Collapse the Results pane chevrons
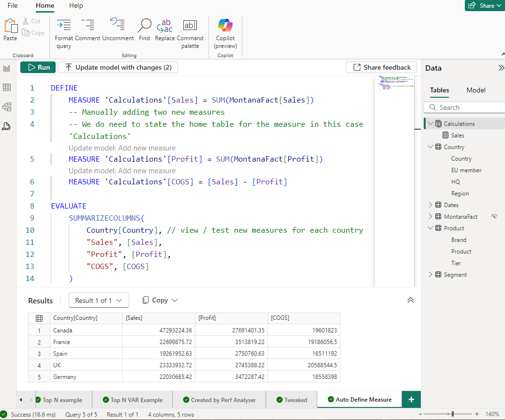This screenshot has width=505, height=420. [x=411, y=300]
